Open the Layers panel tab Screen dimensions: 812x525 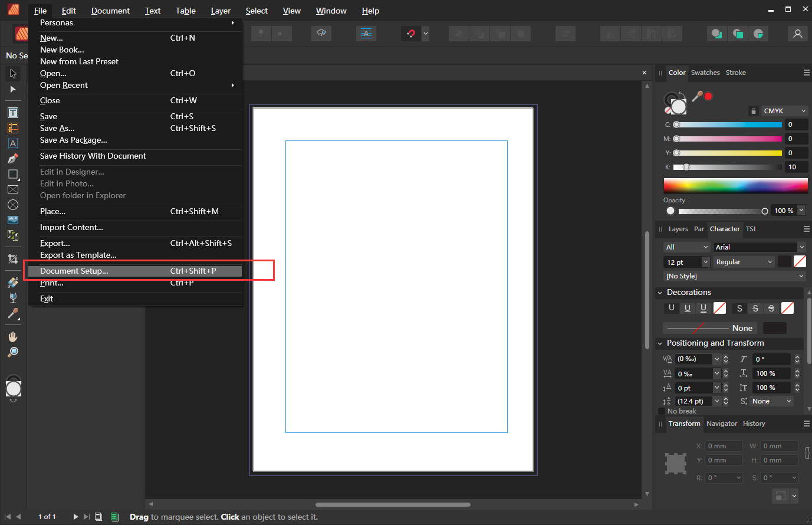pos(678,229)
